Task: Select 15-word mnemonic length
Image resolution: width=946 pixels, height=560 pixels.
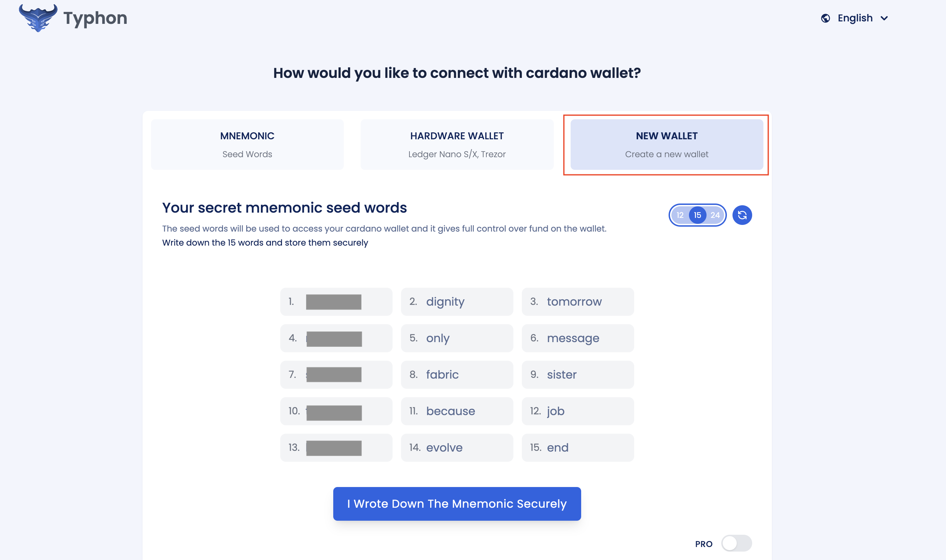Action: 697,215
